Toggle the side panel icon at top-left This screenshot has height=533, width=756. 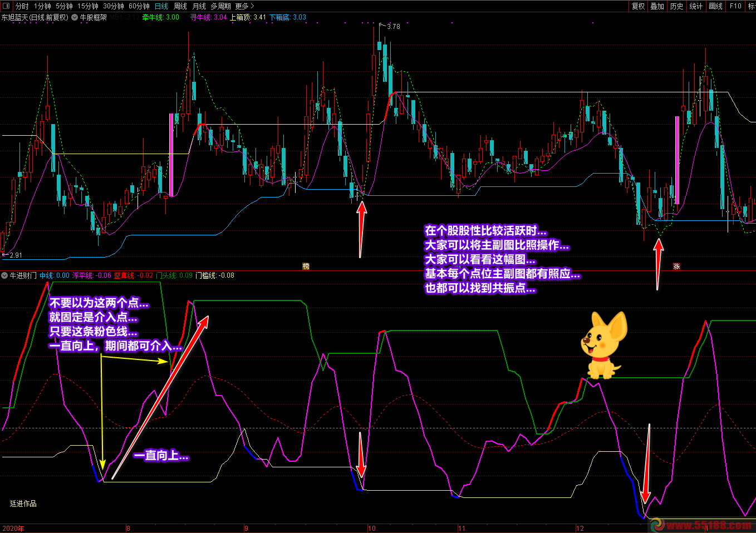7,6
